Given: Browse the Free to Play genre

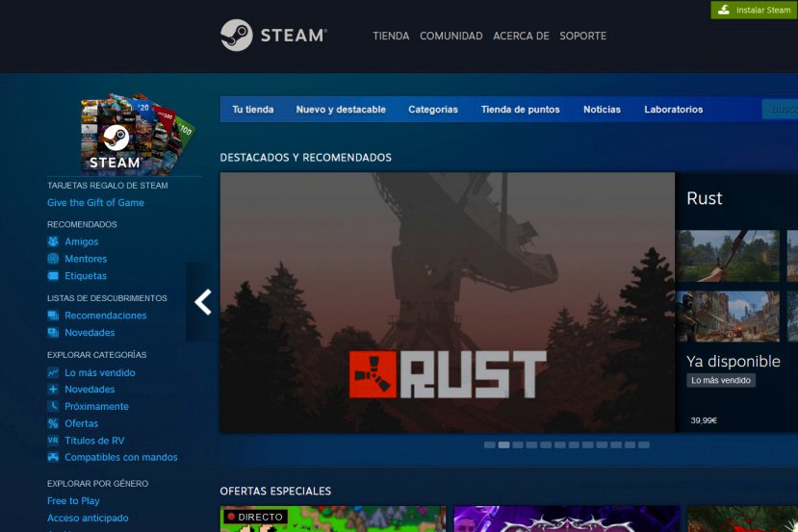Looking at the screenshot, I should click(x=73, y=500).
